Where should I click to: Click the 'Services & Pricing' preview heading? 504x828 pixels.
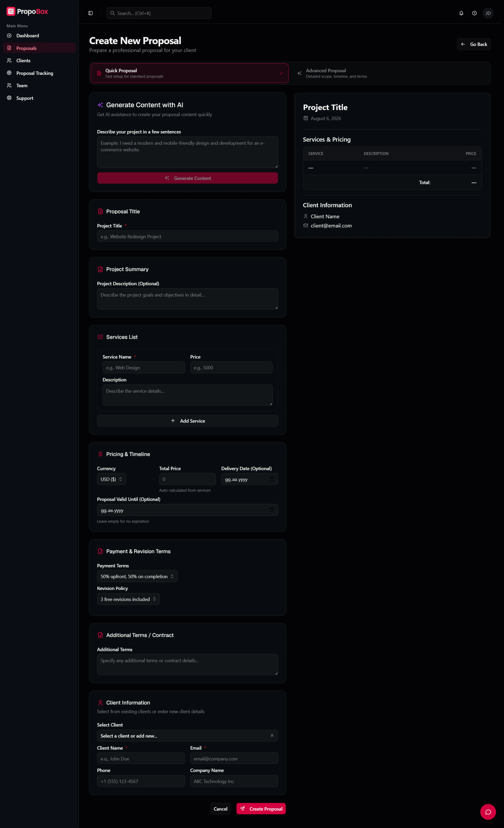327,140
